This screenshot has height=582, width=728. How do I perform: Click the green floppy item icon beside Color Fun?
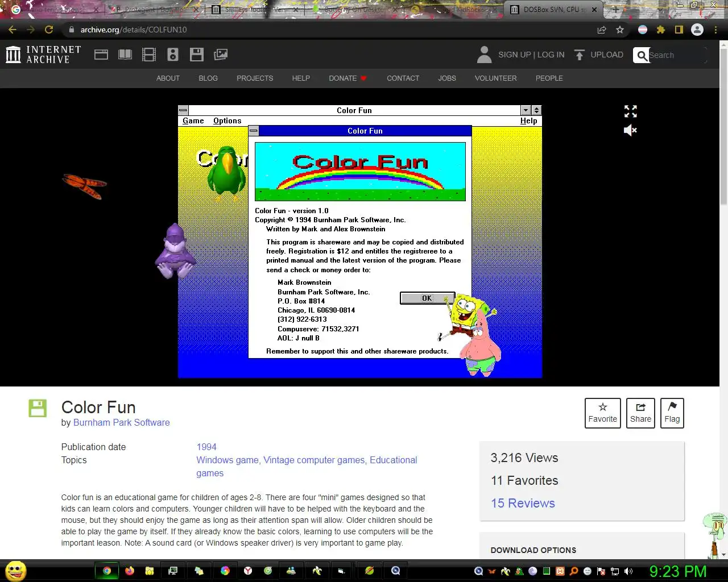pos(38,408)
